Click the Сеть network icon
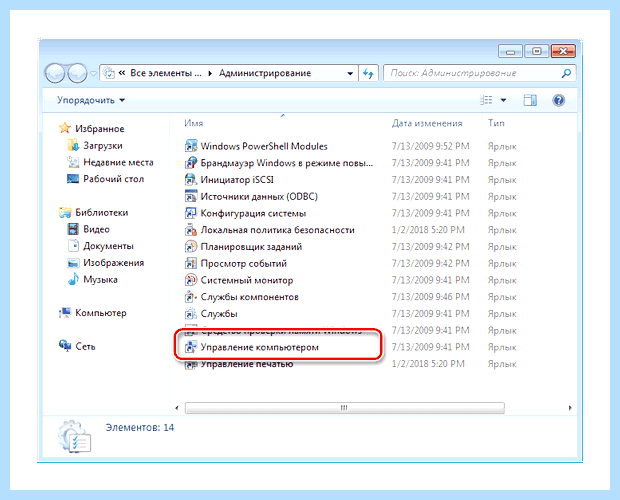Image resolution: width=620 pixels, height=500 pixels. [x=65, y=345]
